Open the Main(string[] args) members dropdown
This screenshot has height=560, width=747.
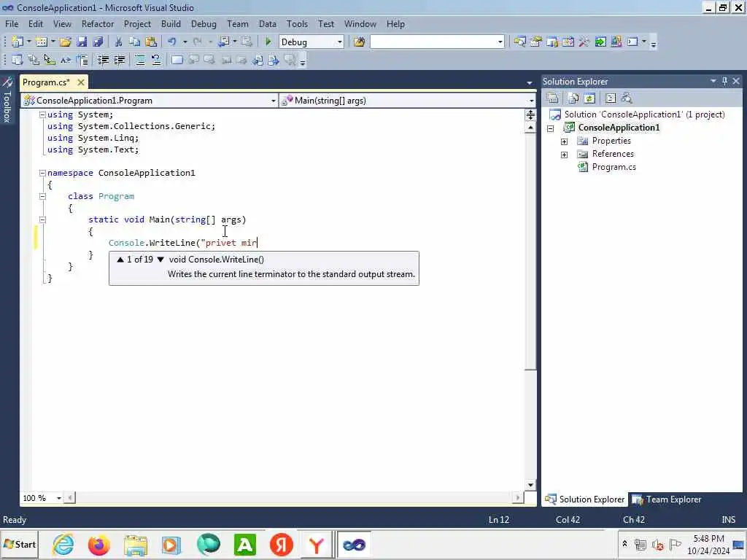tap(531, 101)
